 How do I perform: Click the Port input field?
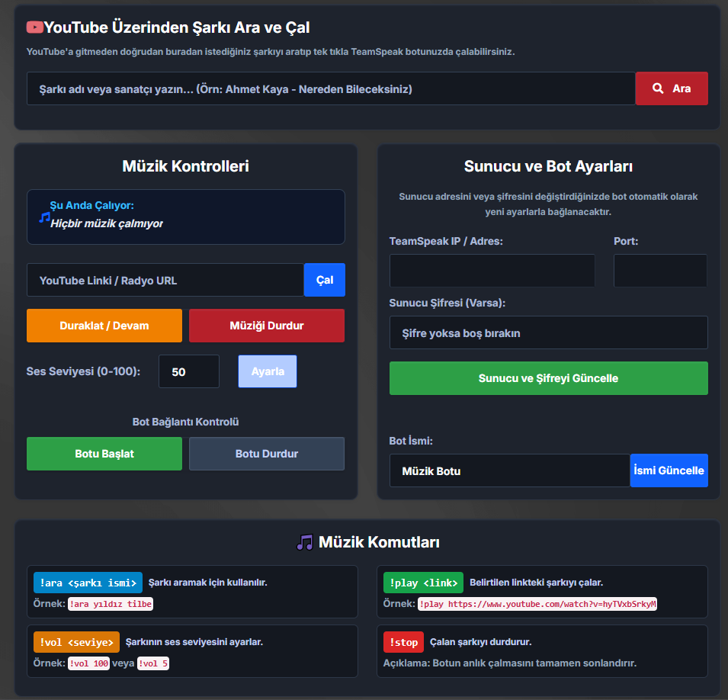click(661, 271)
